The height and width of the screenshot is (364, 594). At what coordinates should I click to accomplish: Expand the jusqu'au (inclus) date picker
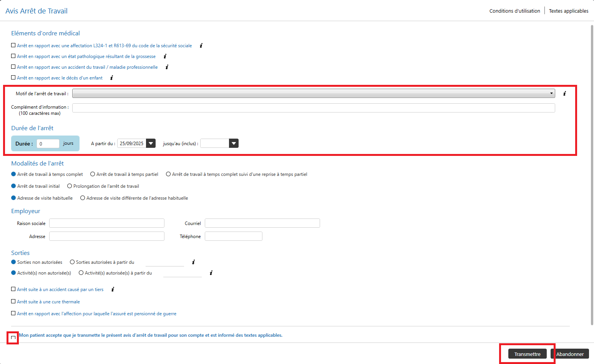click(x=234, y=144)
